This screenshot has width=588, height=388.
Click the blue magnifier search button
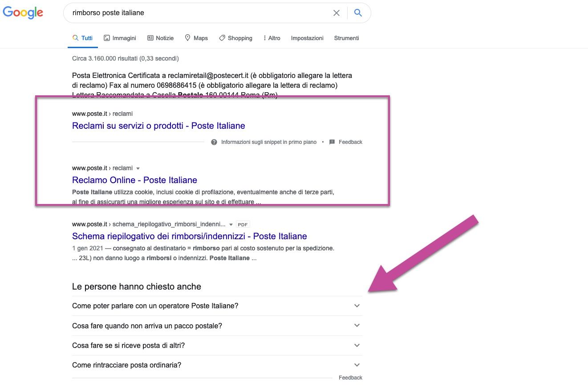click(358, 13)
